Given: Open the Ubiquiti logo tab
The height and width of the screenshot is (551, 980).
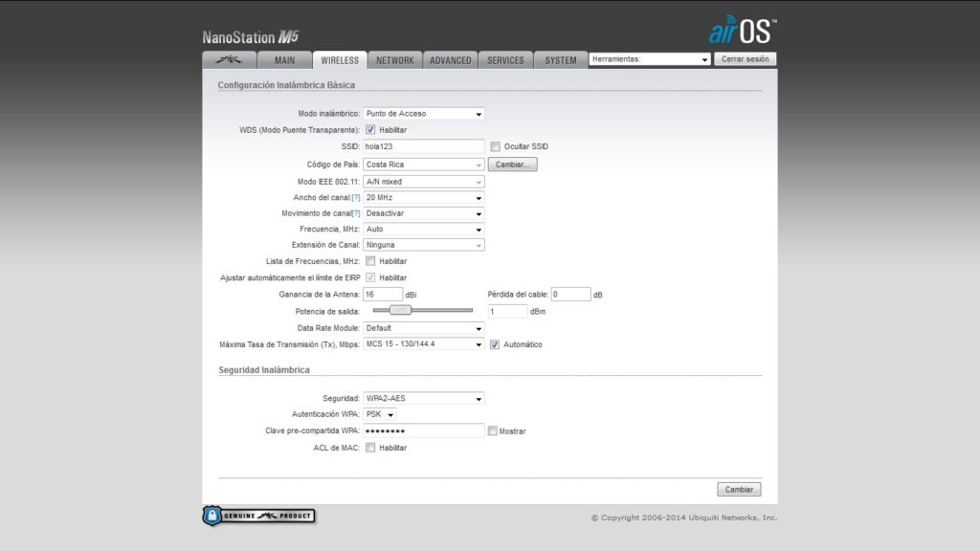Looking at the screenshot, I should (x=230, y=60).
